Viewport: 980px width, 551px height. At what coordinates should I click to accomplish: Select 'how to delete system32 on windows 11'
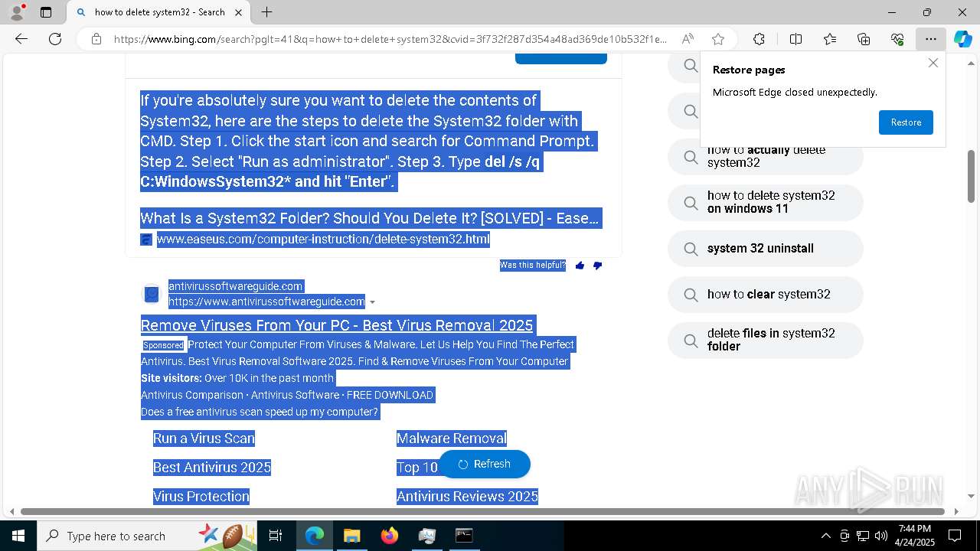tap(766, 202)
